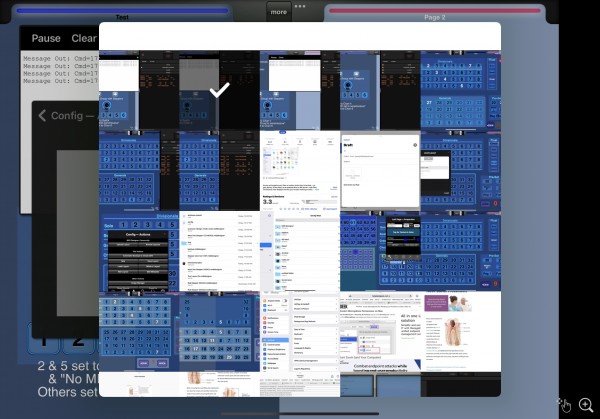The width and height of the screenshot is (600, 419).
Task: Choose the 'Combat endpoint attacks' web page photo
Action: pos(380,331)
